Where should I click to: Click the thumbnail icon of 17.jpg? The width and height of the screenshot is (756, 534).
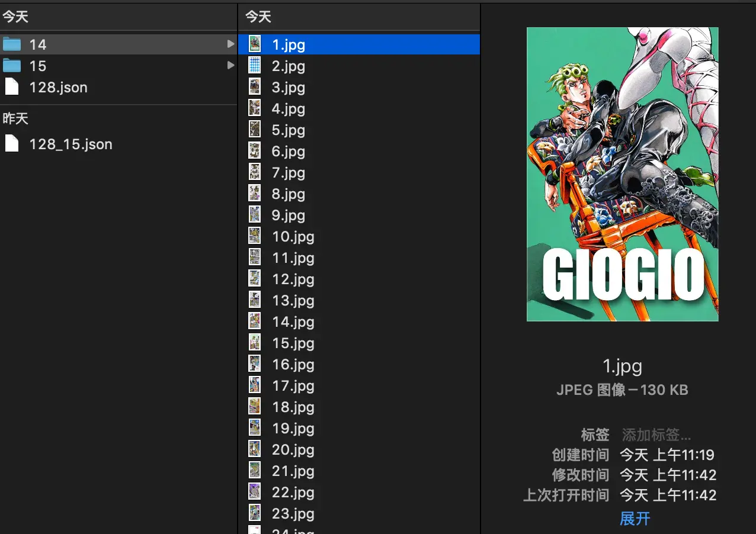point(254,385)
